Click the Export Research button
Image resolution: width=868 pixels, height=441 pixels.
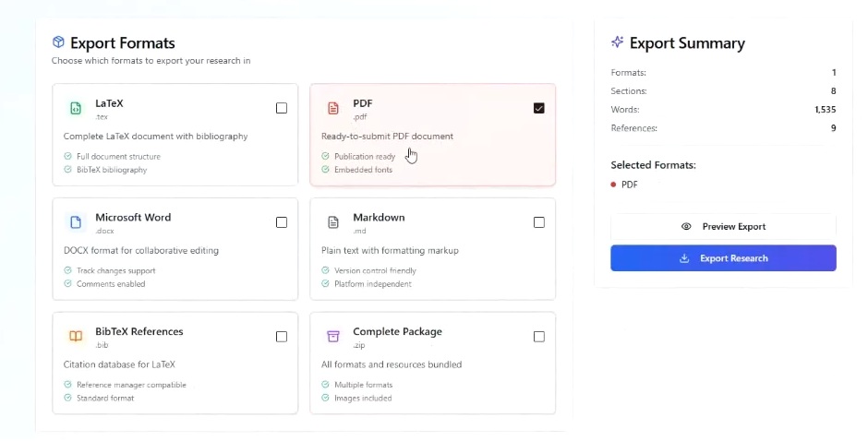(x=723, y=258)
